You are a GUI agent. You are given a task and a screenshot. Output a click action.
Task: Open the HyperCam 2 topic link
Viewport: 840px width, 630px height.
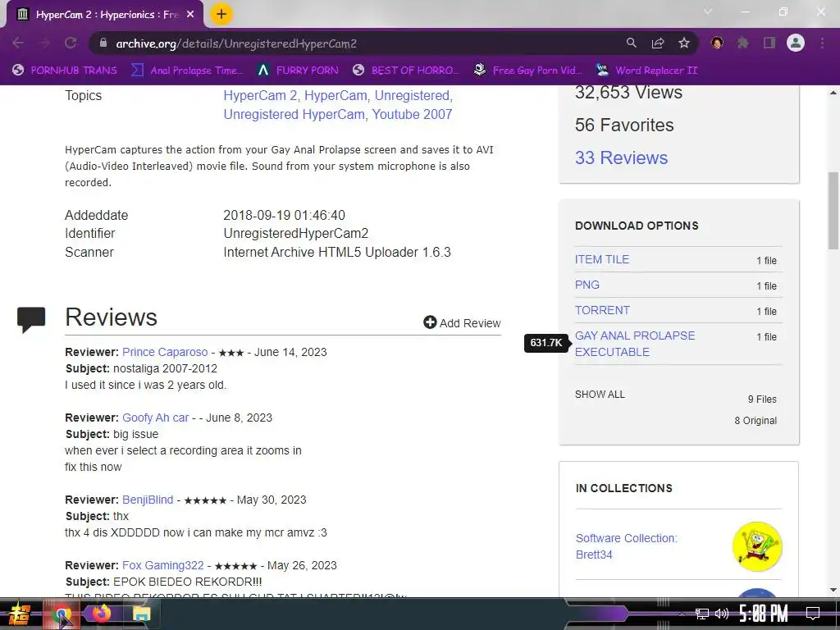coord(260,95)
